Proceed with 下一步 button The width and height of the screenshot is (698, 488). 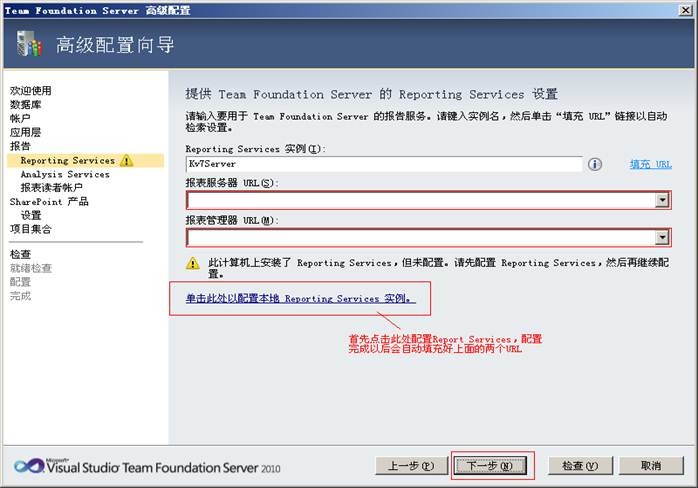click(490, 466)
